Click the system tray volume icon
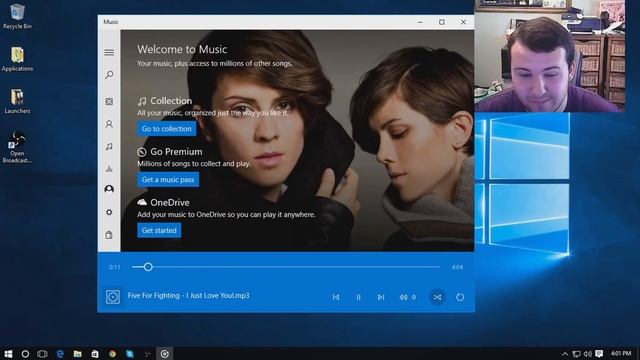 pos(588,354)
